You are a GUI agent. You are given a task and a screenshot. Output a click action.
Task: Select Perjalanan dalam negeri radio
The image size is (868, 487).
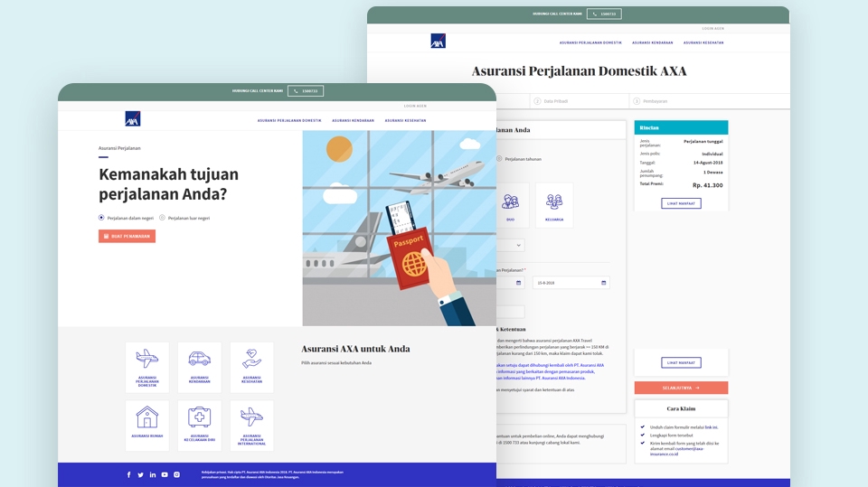point(101,218)
